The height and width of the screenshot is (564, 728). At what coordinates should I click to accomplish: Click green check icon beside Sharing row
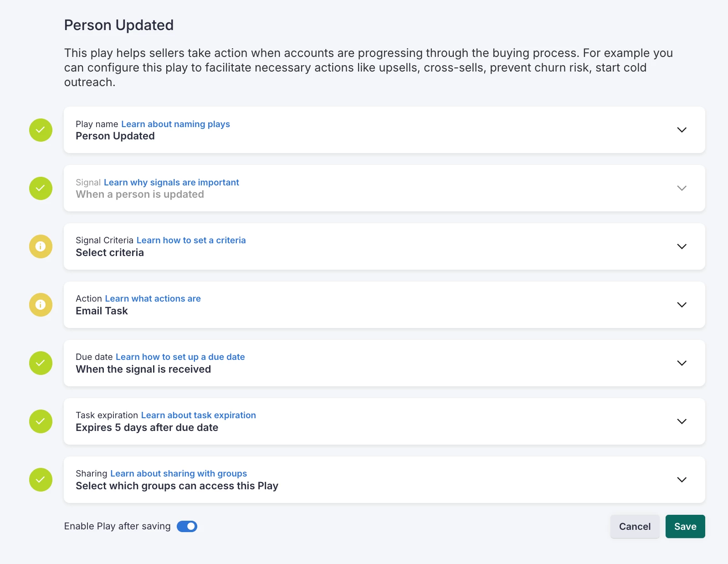(41, 480)
